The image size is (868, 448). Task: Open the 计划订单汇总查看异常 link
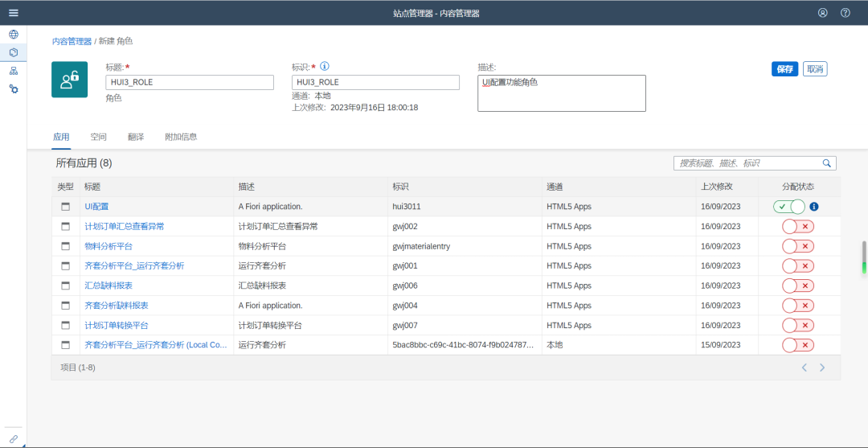pyautogui.click(x=125, y=227)
